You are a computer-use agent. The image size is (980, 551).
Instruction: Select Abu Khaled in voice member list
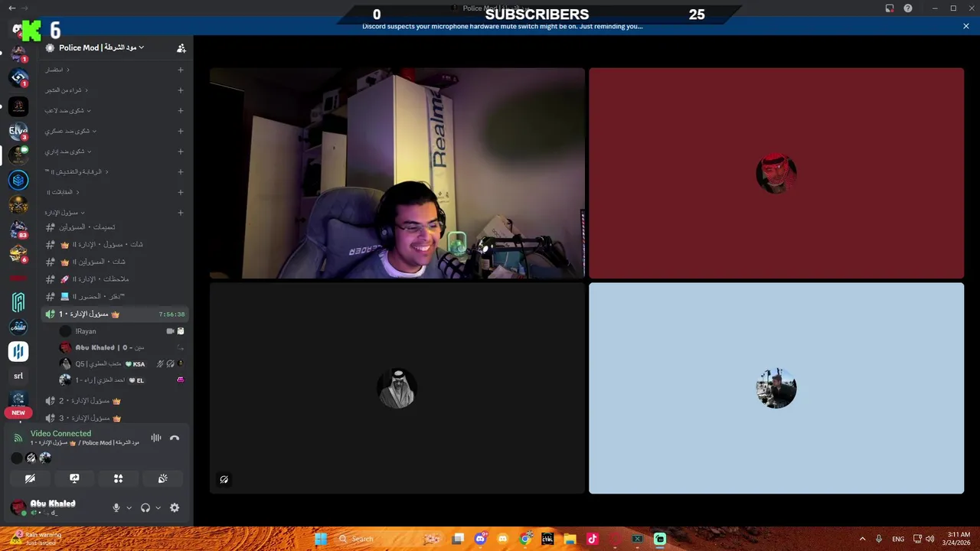[x=122, y=347]
